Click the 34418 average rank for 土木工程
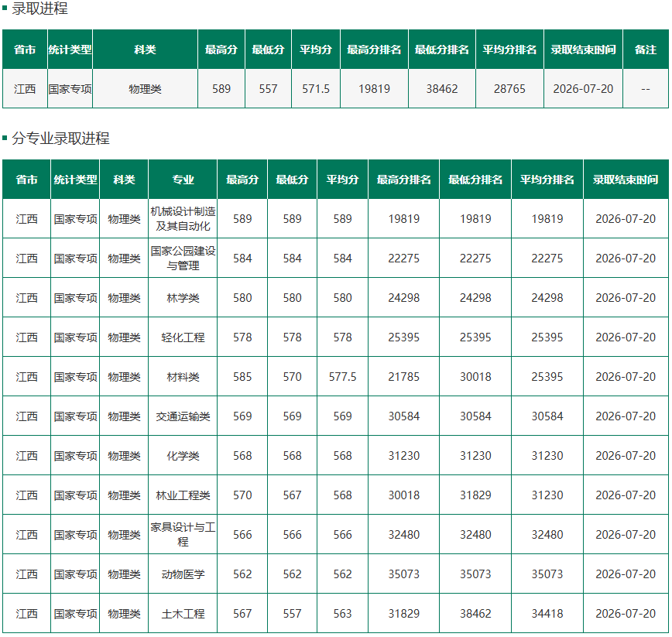 point(547,614)
